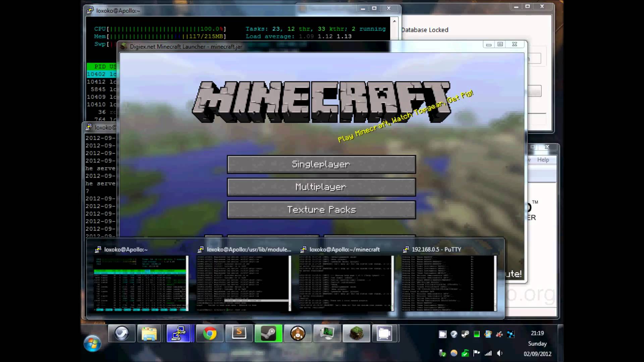Open Google Chrome from taskbar
644x362 pixels.
pos(210,334)
